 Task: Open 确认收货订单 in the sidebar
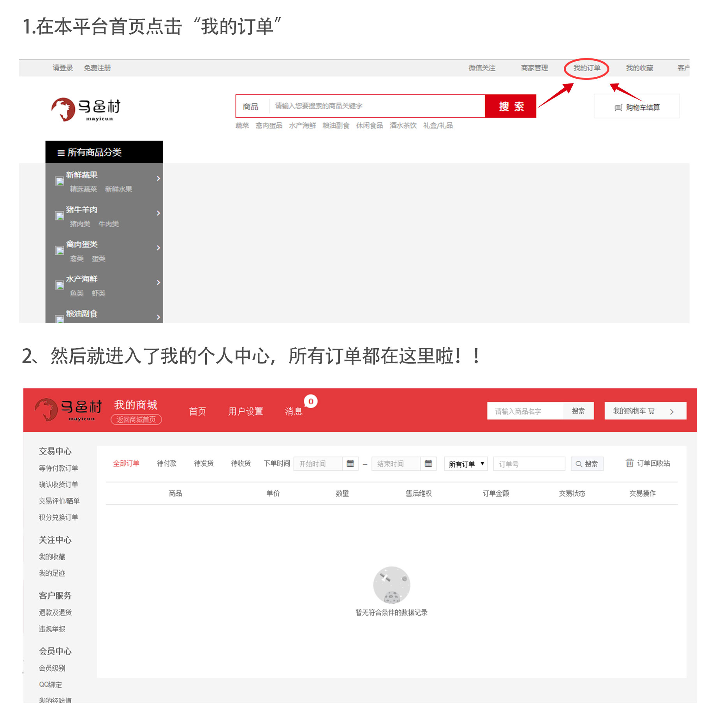[58, 485]
